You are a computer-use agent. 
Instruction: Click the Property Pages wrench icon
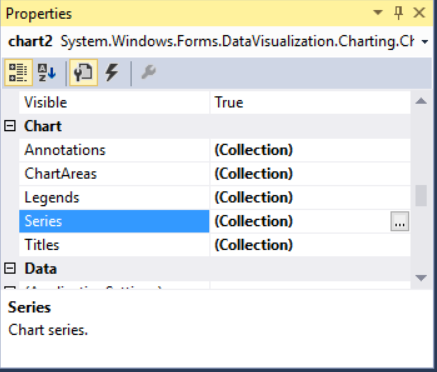click(148, 72)
